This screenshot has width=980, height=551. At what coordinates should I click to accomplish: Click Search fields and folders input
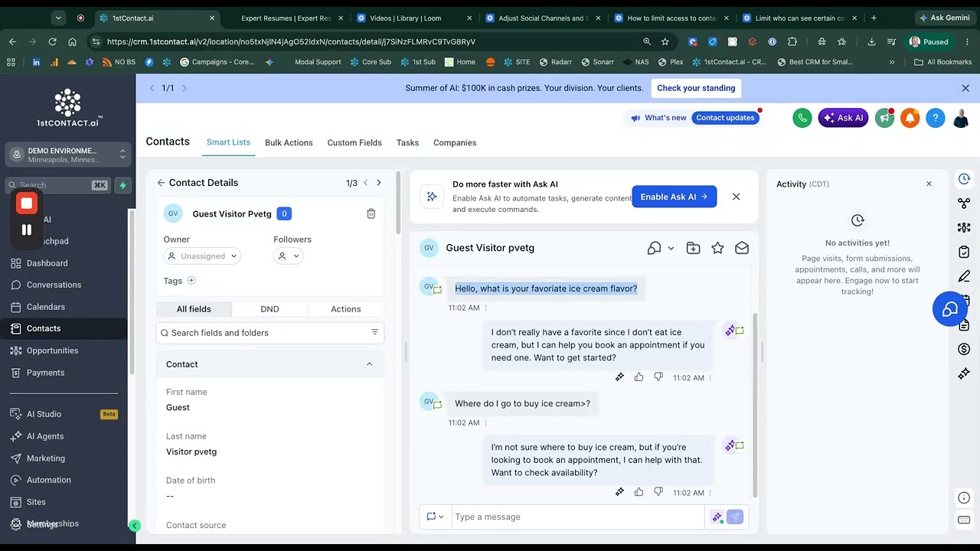[269, 333]
